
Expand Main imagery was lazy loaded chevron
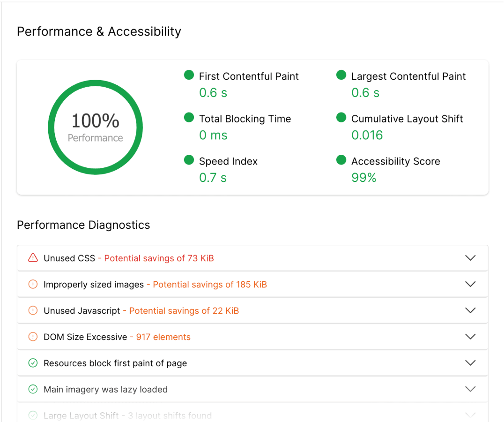pos(470,389)
